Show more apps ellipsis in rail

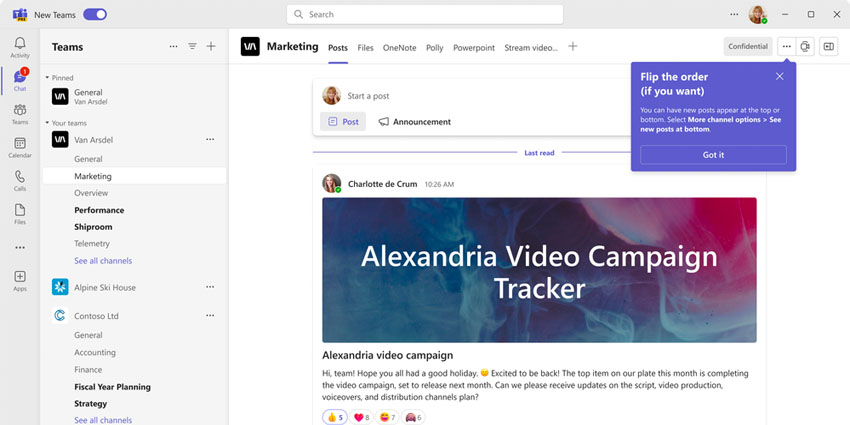click(20, 247)
